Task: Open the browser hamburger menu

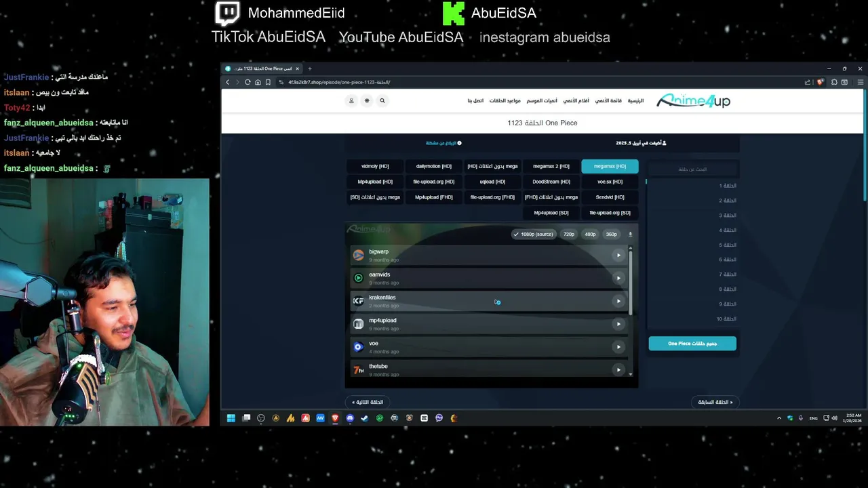Action: click(x=860, y=82)
